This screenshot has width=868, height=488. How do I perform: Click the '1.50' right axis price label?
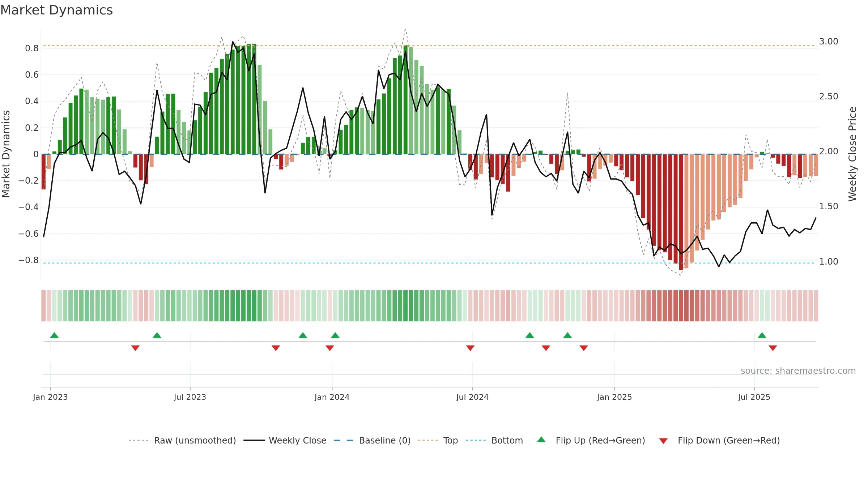click(829, 206)
